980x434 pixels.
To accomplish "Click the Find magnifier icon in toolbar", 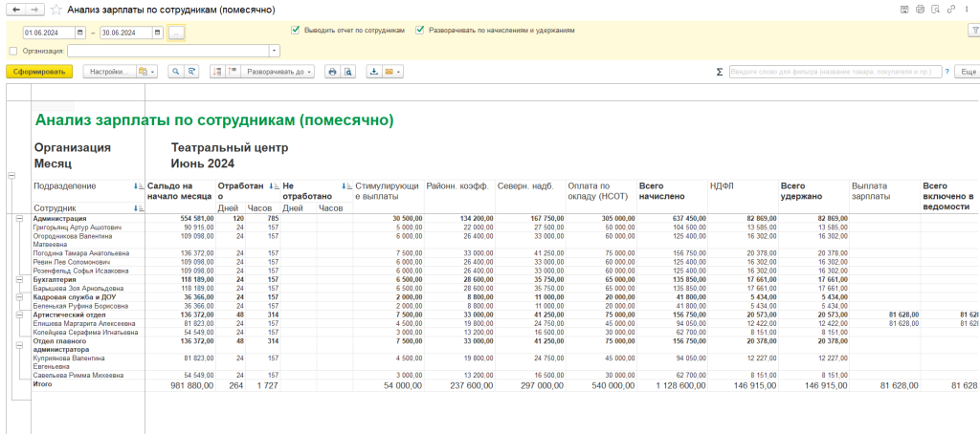I will 175,72.
